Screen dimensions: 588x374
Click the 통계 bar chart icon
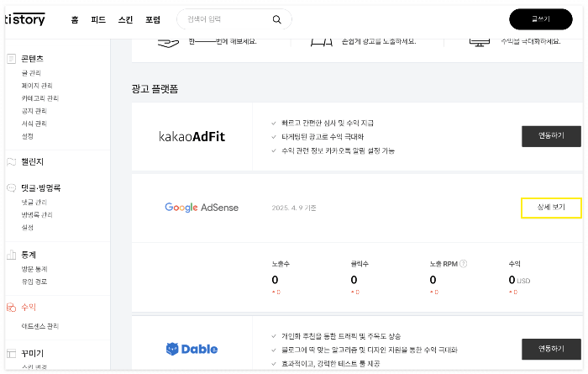11,255
